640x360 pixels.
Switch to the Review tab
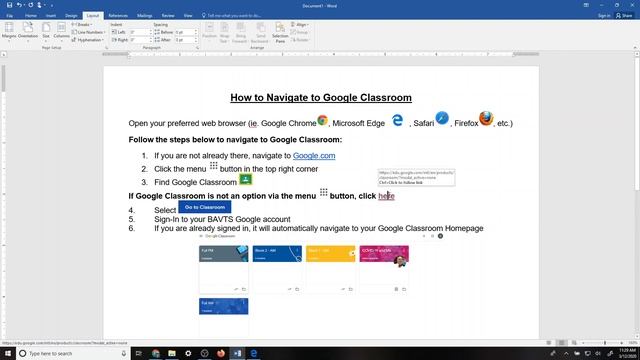168,16
